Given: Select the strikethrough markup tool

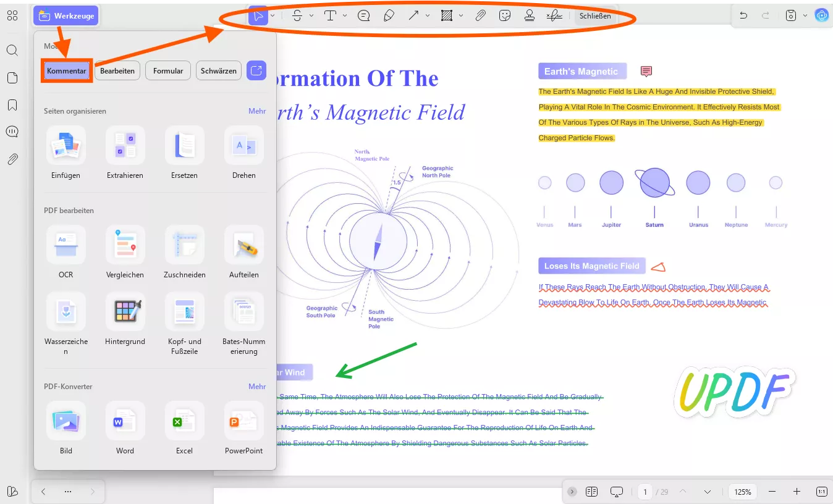Looking at the screenshot, I should pyautogui.click(x=297, y=15).
